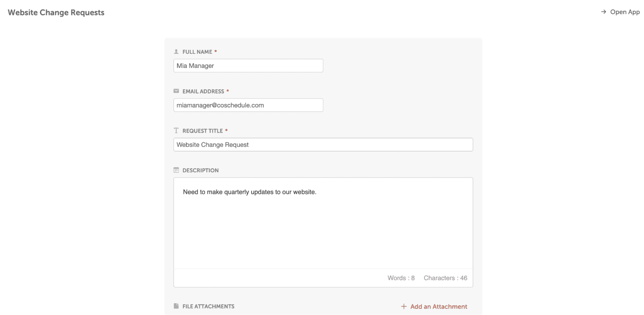Image resolution: width=644 pixels, height=315 pixels.
Task: Click the plus icon for adding attachment
Action: 404,306
